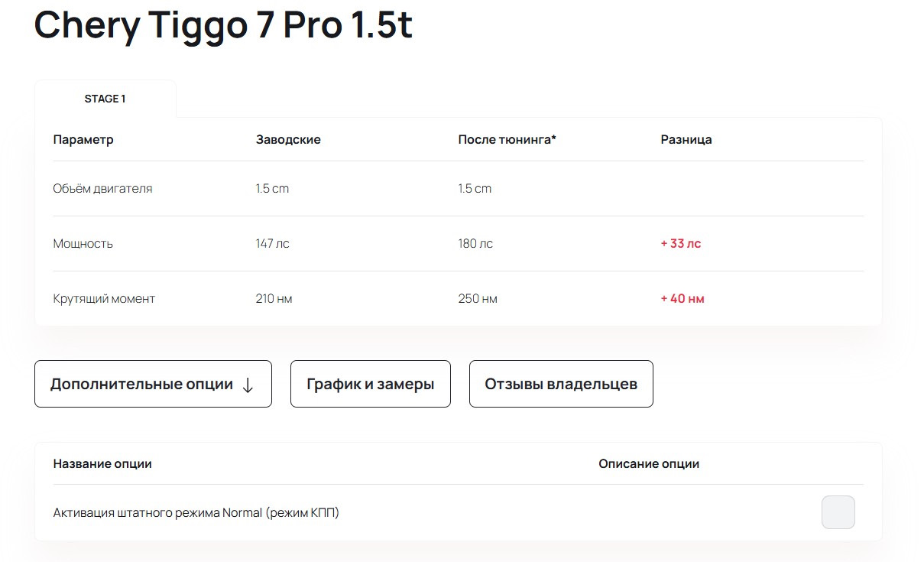Click the tuned 250 нм torque value
This screenshot has width=924, height=562.
(478, 299)
